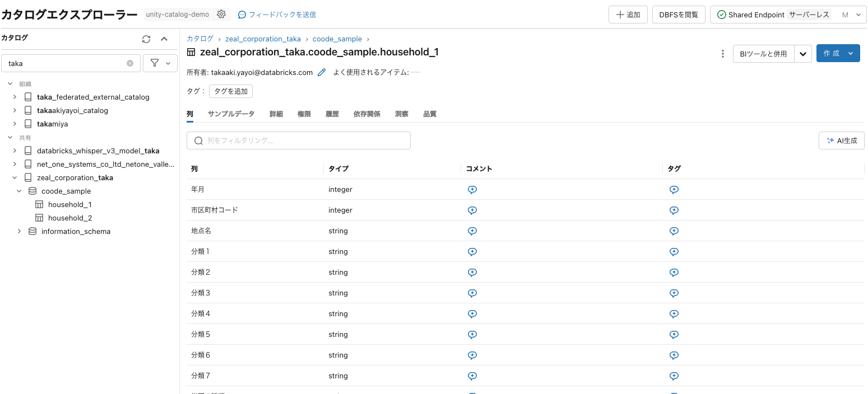The height and width of the screenshot is (394, 868).
Task: Open the 権限 tab
Action: 304,113
